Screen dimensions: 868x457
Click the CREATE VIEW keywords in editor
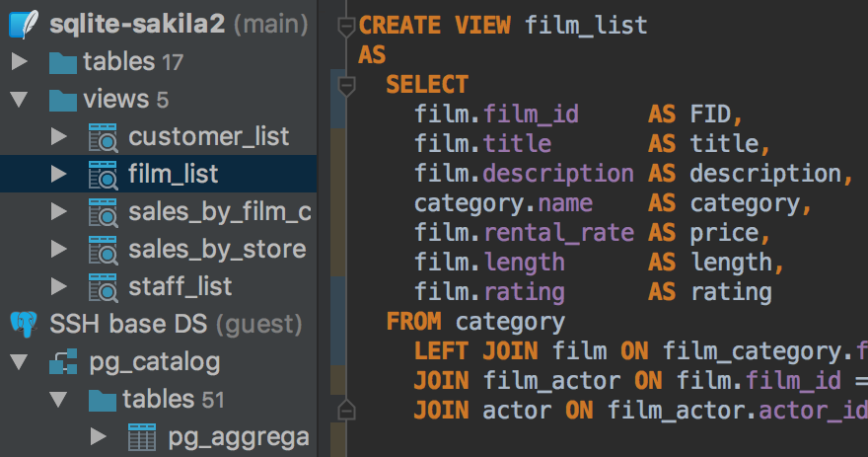(x=435, y=26)
